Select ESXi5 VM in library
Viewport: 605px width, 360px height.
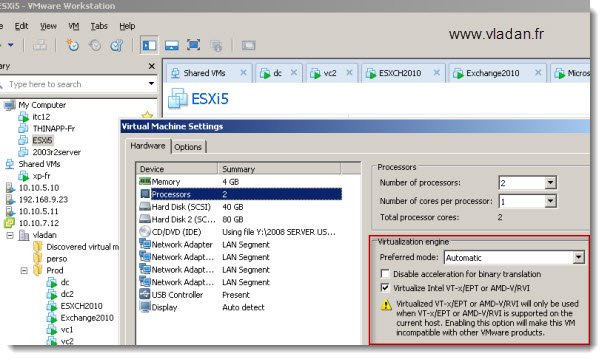42,140
